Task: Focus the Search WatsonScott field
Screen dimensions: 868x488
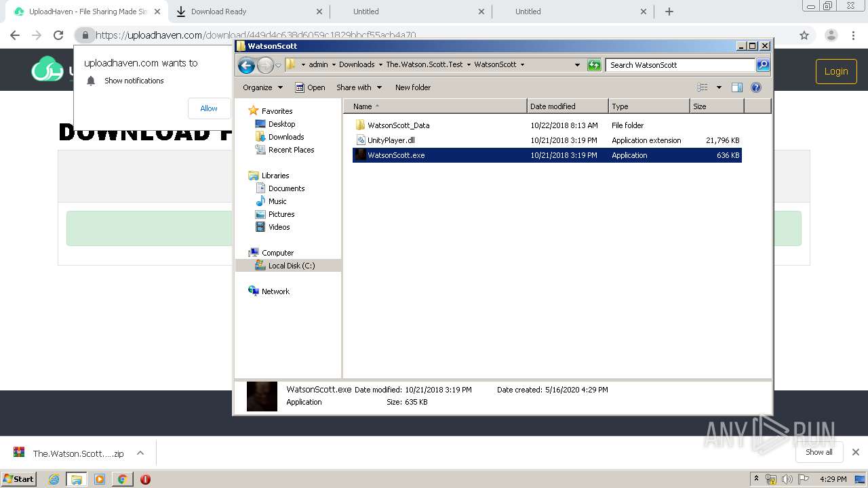Action: point(680,65)
